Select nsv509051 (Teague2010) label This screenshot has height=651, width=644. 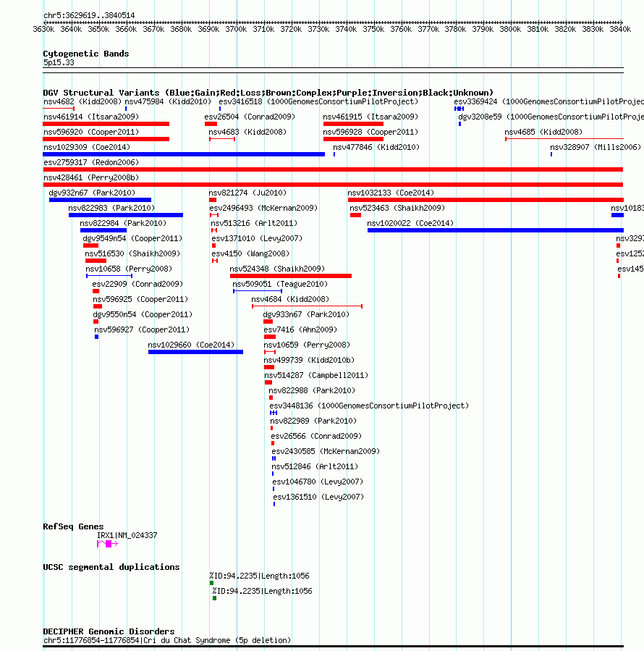[x=280, y=285]
